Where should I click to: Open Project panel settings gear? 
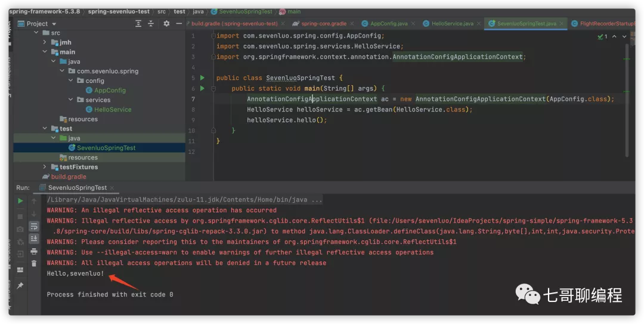[x=166, y=24]
